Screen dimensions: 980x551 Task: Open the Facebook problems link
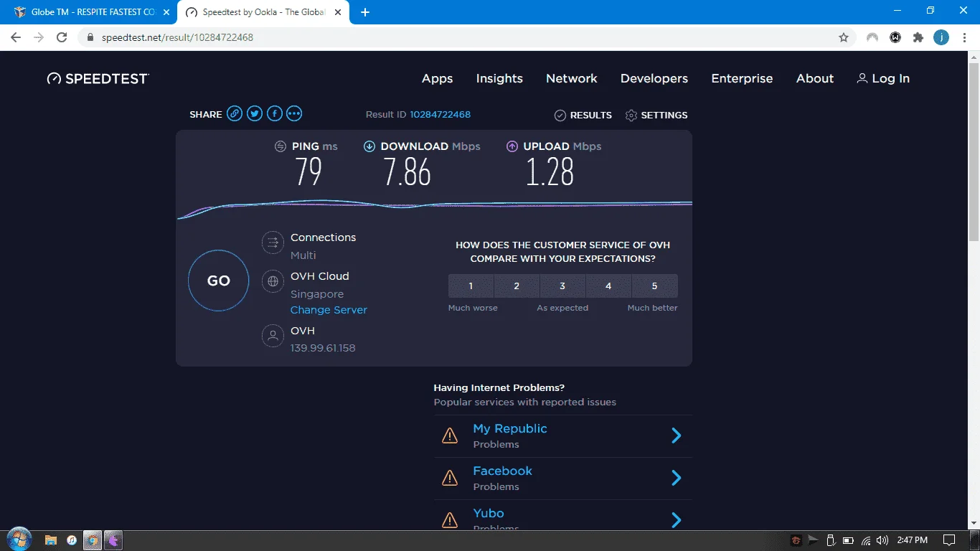(503, 471)
